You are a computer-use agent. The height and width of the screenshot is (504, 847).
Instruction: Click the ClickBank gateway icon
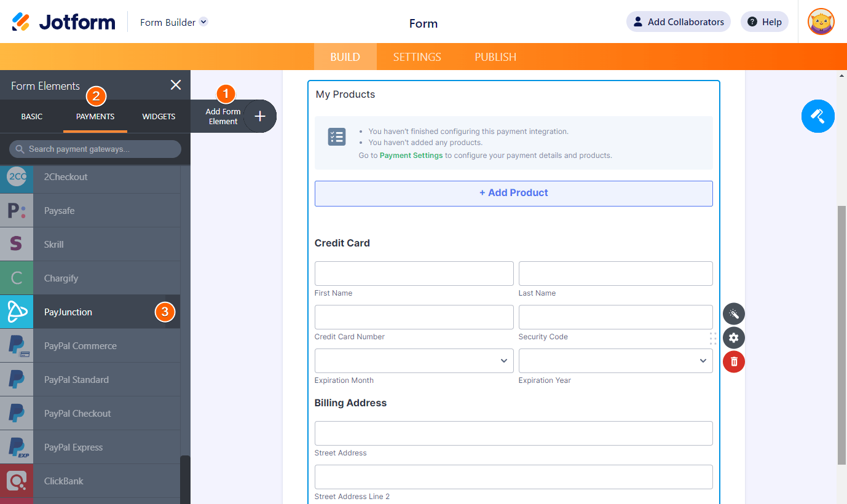pyautogui.click(x=17, y=481)
